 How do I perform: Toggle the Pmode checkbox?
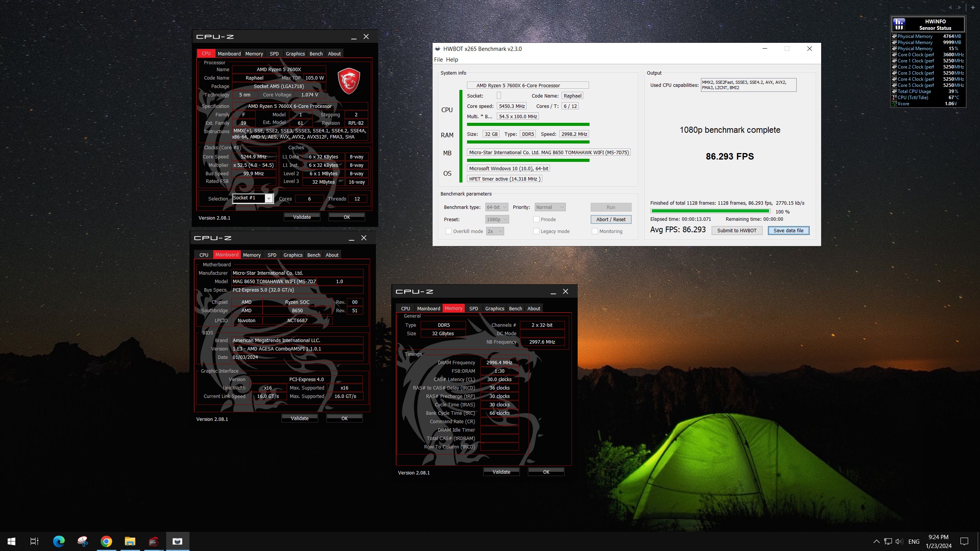click(536, 219)
